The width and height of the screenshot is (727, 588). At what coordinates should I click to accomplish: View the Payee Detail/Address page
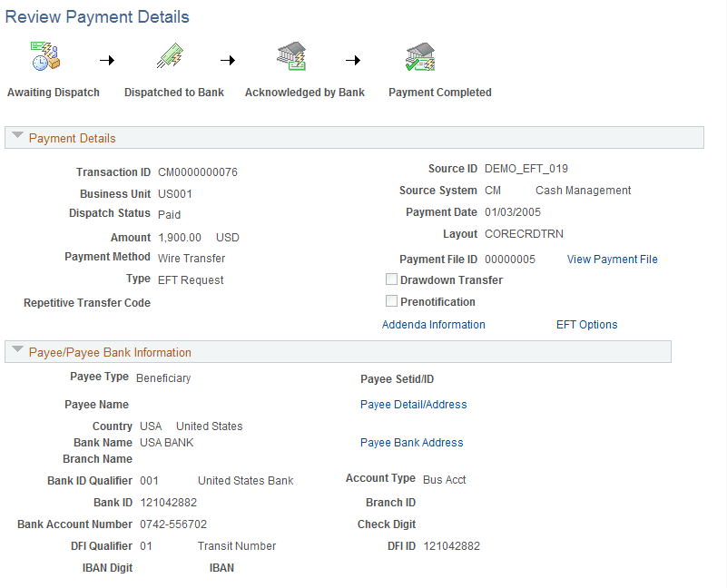[413, 404]
